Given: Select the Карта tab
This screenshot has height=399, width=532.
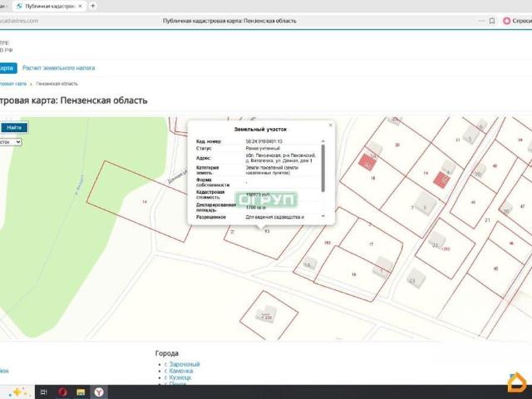Looking at the screenshot, I should pos(7,68).
